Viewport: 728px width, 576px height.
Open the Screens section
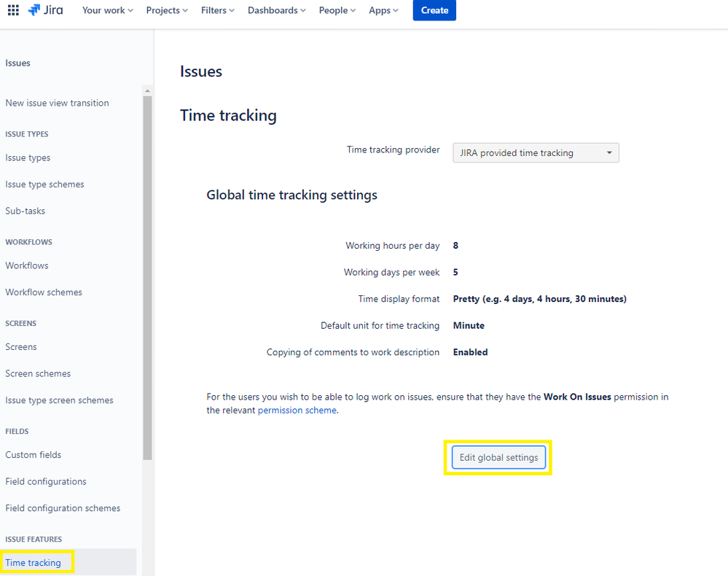(x=20, y=346)
